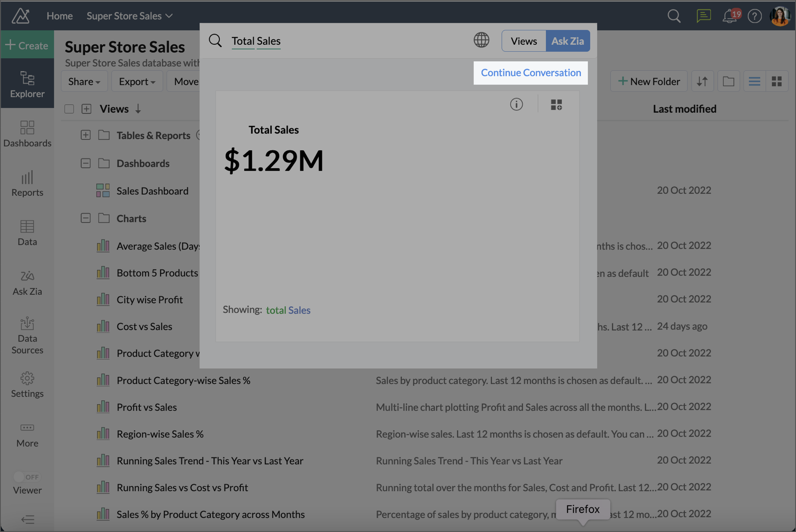The height and width of the screenshot is (532, 796).
Task: Open Sales Dashboard view
Action: point(152,191)
